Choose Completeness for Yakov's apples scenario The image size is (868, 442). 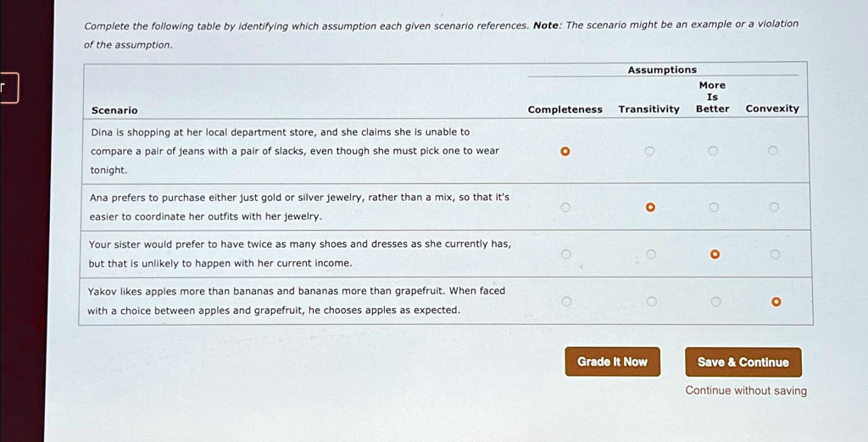coord(565,301)
